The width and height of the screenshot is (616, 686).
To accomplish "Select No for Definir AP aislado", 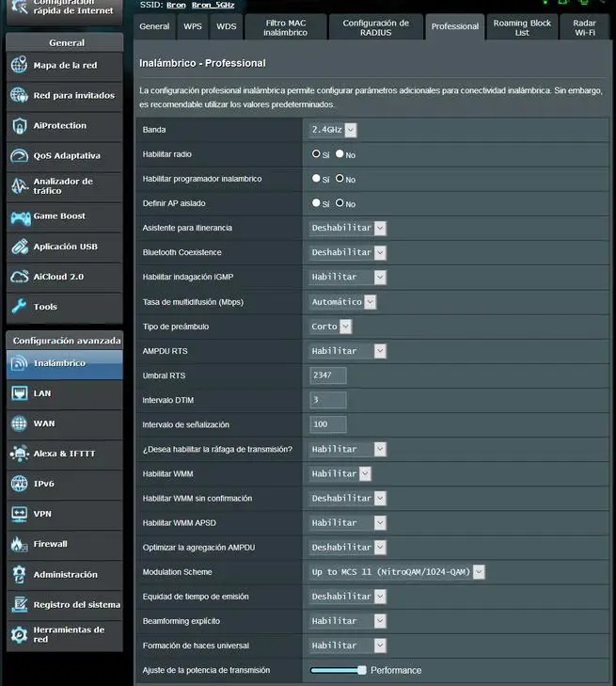I will [340, 202].
